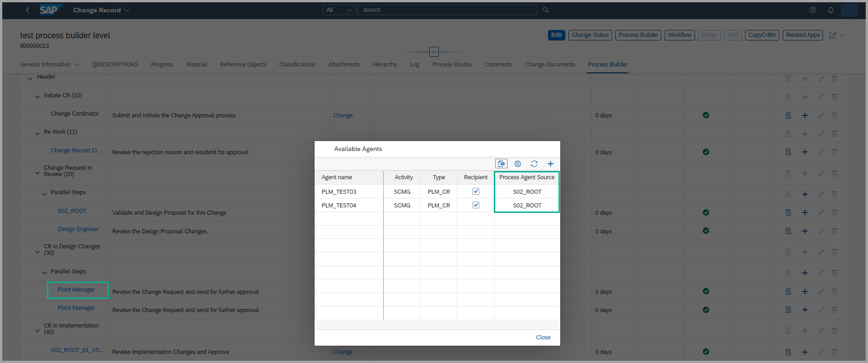Go back using the header back arrow
This screenshot has height=363, width=868.
[27, 10]
